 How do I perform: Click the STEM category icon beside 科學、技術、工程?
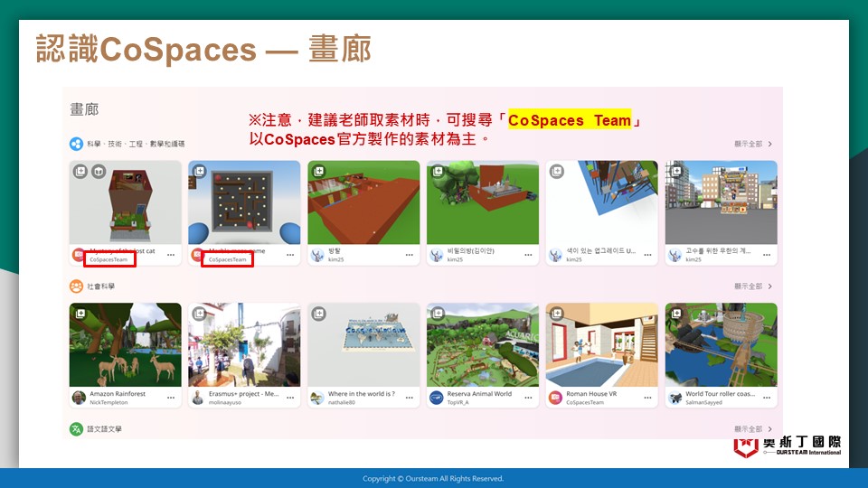[x=76, y=144]
